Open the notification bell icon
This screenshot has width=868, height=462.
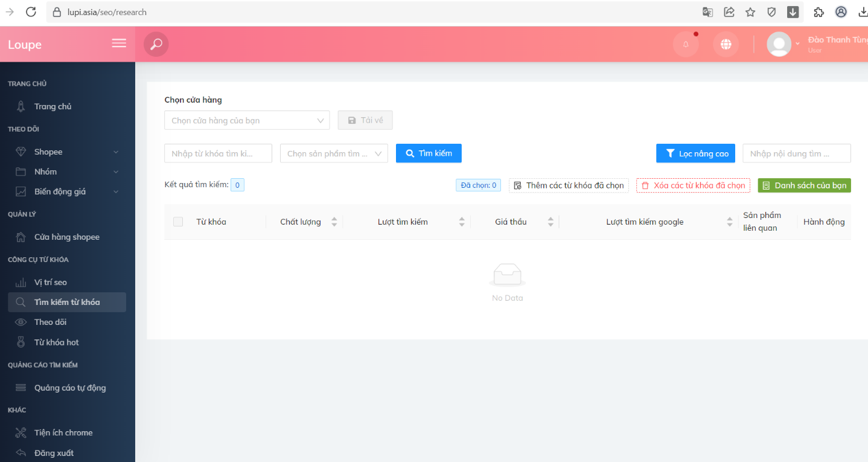click(x=686, y=44)
